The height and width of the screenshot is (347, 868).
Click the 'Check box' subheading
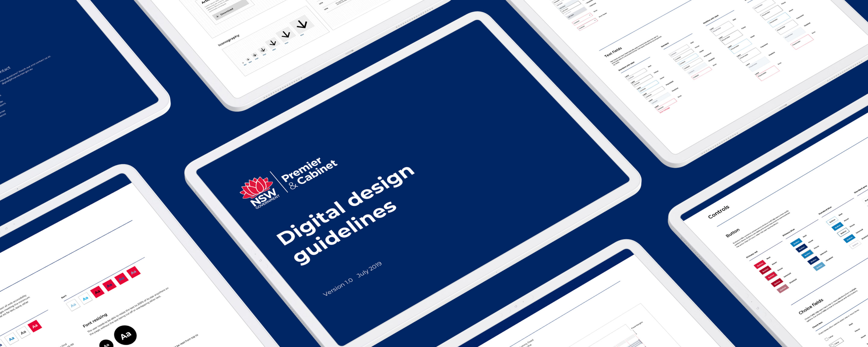(x=818, y=325)
